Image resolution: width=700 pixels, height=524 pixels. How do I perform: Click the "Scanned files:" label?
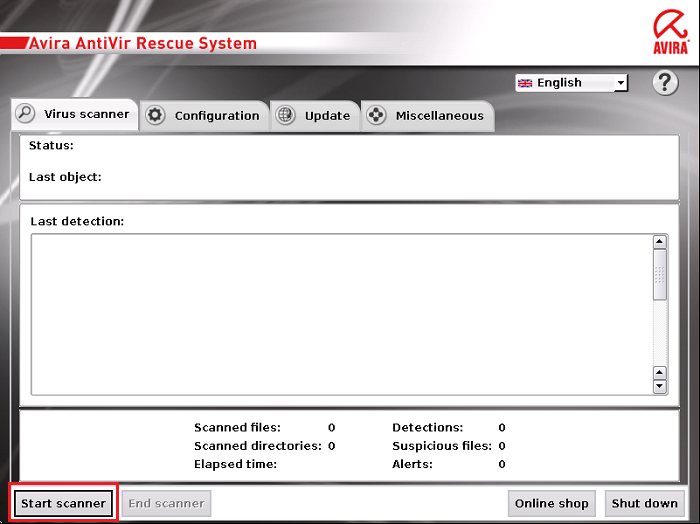(x=238, y=428)
